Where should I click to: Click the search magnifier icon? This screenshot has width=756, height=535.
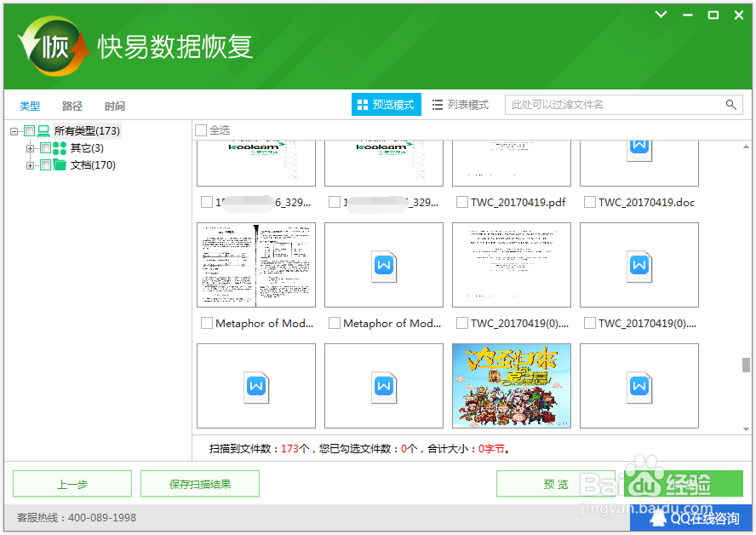click(x=731, y=105)
